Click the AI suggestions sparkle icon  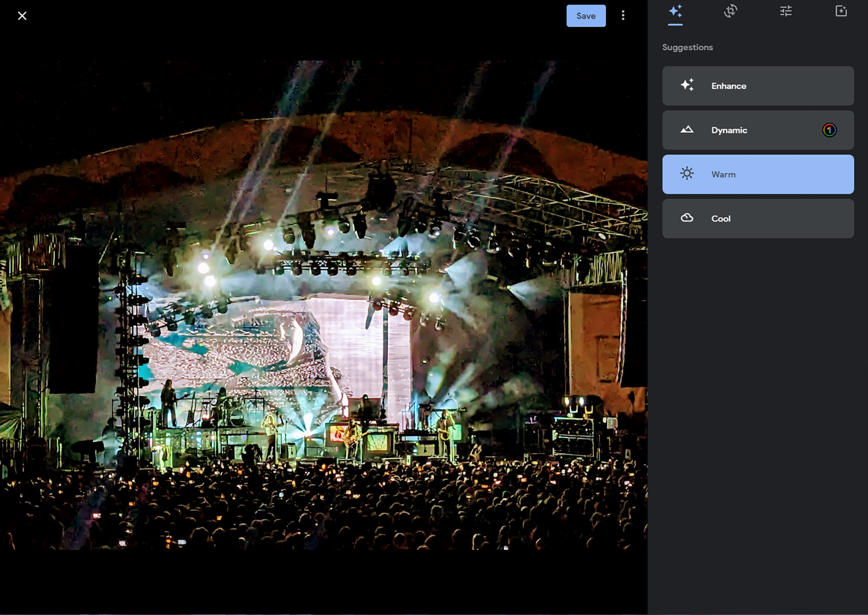pos(675,11)
